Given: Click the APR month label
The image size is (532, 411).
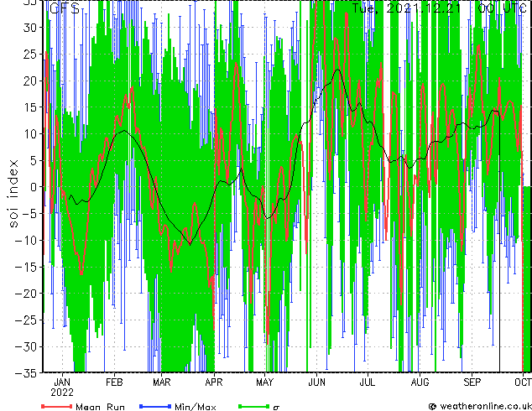Looking at the screenshot, I should click(214, 382).
